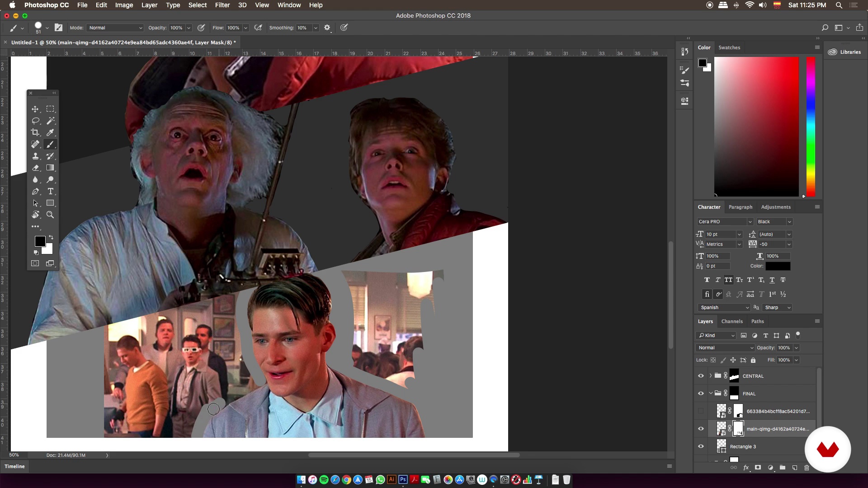
Task: Delete layer with trash icon
Action: coord(807,468)
